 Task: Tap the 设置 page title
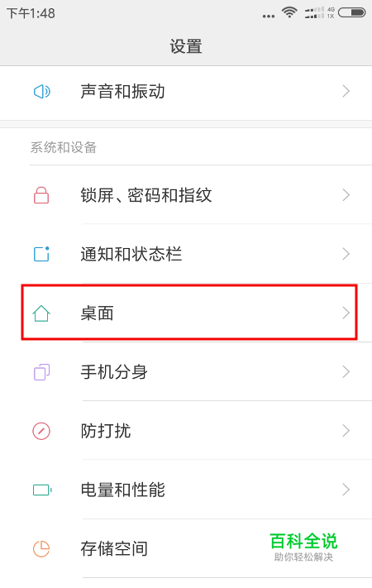(186, 46)
